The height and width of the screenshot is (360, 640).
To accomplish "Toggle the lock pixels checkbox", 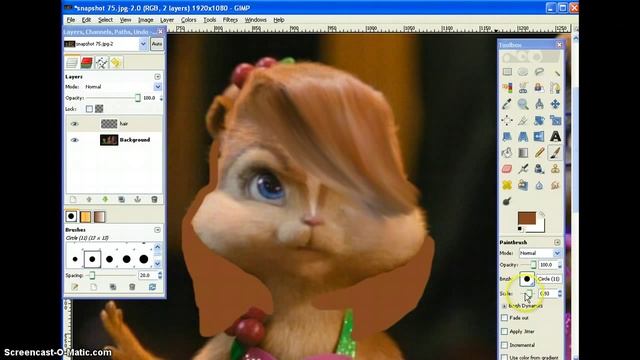I will point(89,109).
